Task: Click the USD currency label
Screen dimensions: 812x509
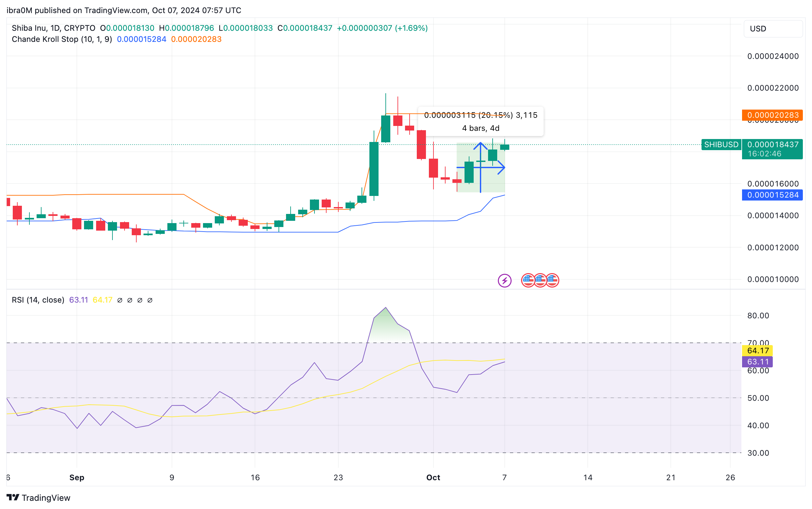Action: coord(773,28)
